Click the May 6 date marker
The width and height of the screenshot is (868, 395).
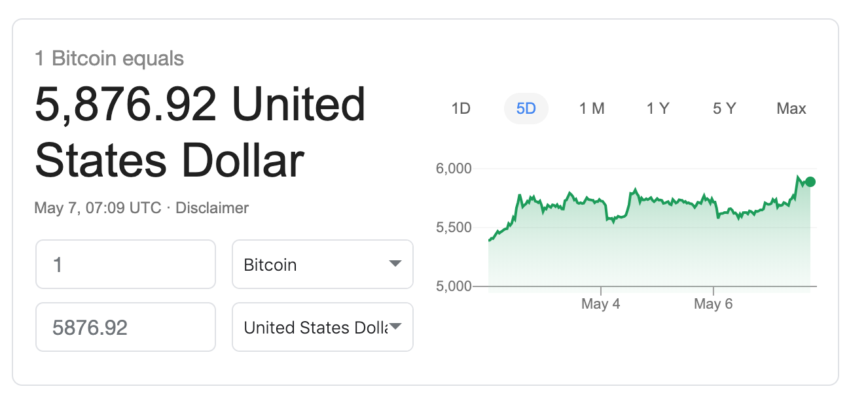(x=713, y=304)
